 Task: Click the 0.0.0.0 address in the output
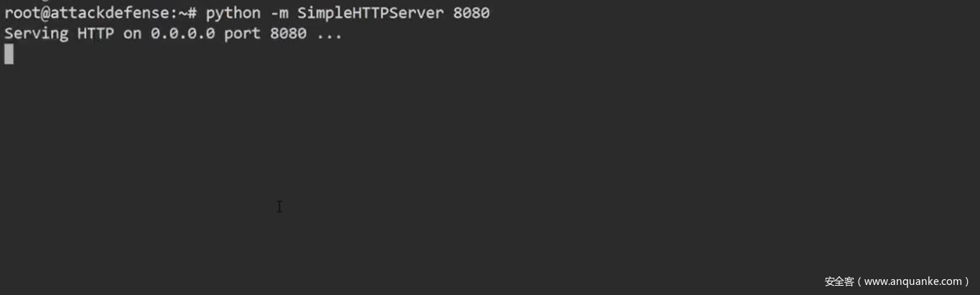click(x=182, y=33)
